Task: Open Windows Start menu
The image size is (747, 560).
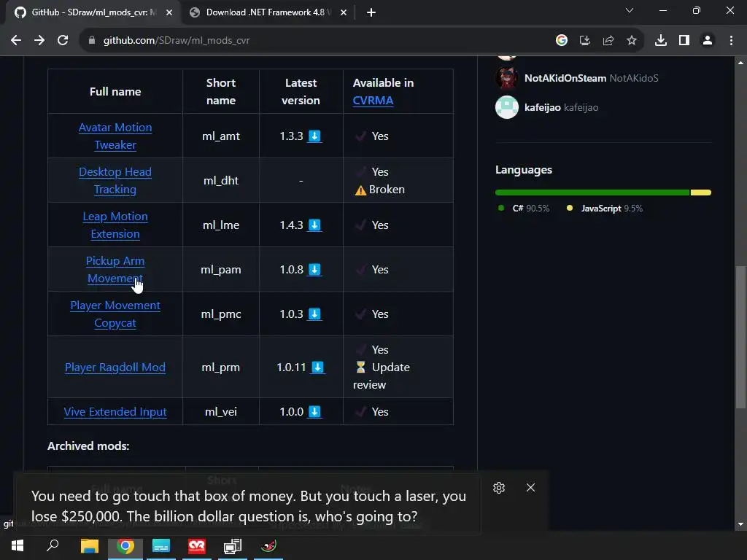Action: pos(18,545)
